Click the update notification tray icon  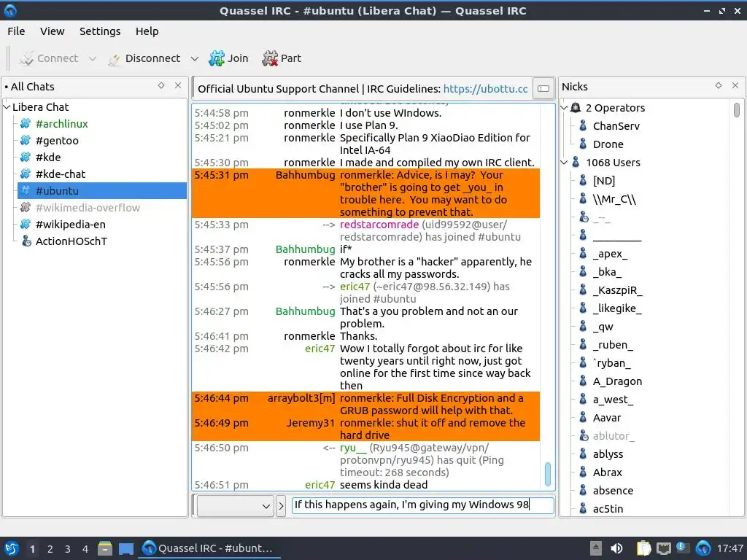682,548
